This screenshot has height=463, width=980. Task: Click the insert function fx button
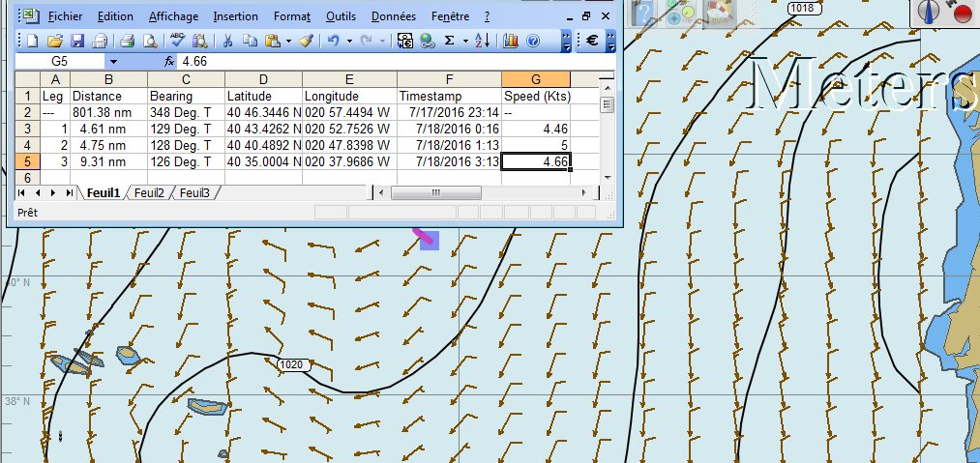point(169,61)
